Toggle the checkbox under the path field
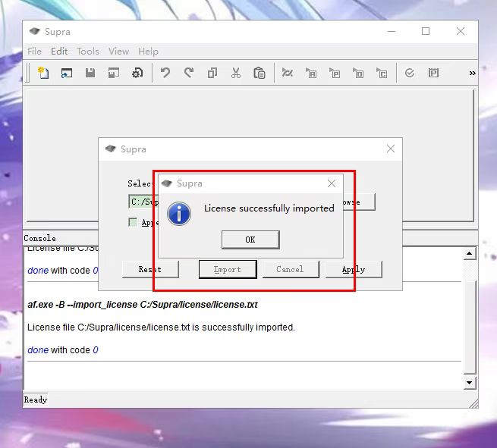The width and height of the screenshot is (497, 448). [x=133, y=222]
